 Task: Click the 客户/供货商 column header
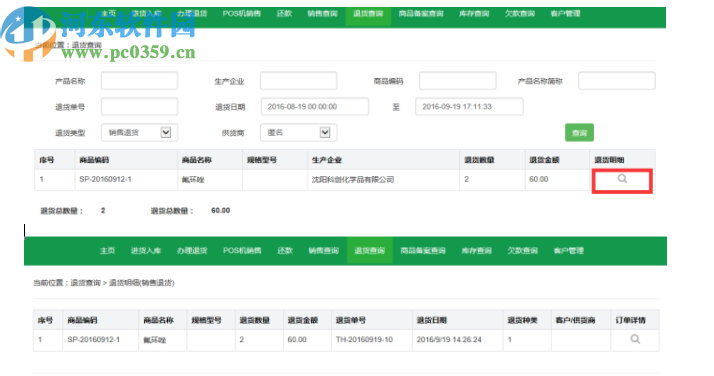pos(575,320)
